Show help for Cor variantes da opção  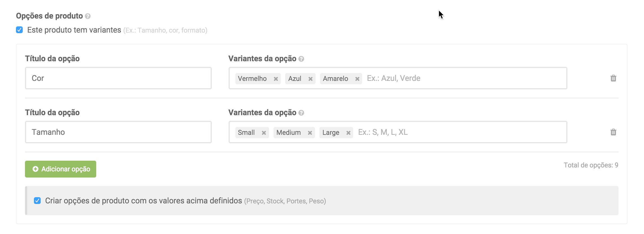pyautogui.click(x=301, y=59)
